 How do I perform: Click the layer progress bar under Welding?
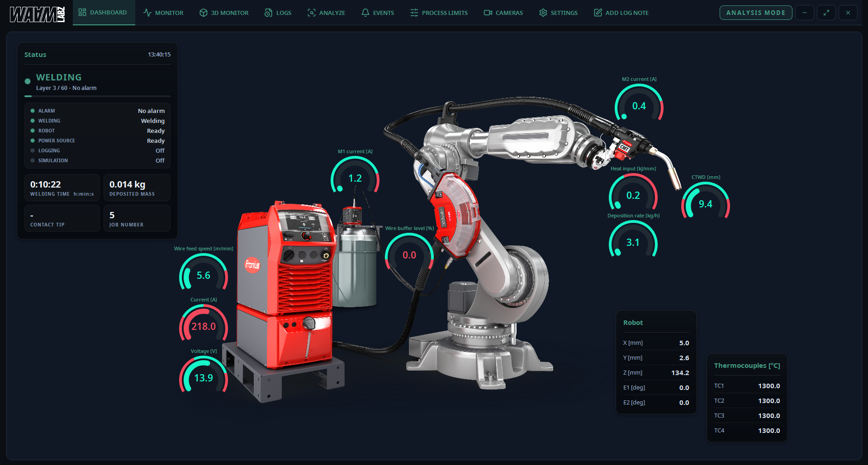tap(97, 96)
